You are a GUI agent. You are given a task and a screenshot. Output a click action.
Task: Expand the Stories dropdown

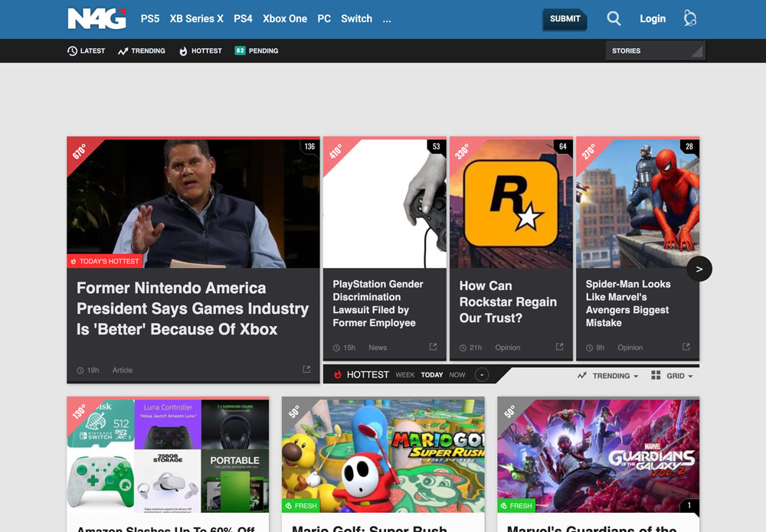click(655, 51)
